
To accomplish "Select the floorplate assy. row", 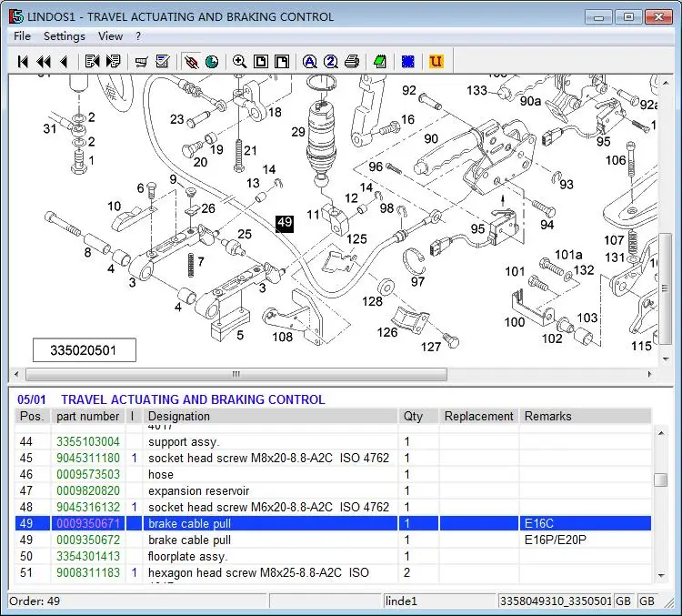I will tap(333, 556).
